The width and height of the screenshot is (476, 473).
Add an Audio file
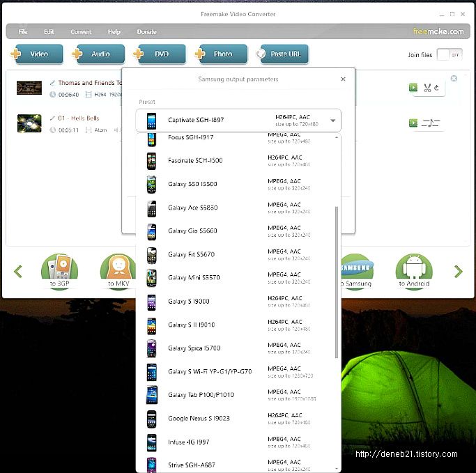pos(98,54)
